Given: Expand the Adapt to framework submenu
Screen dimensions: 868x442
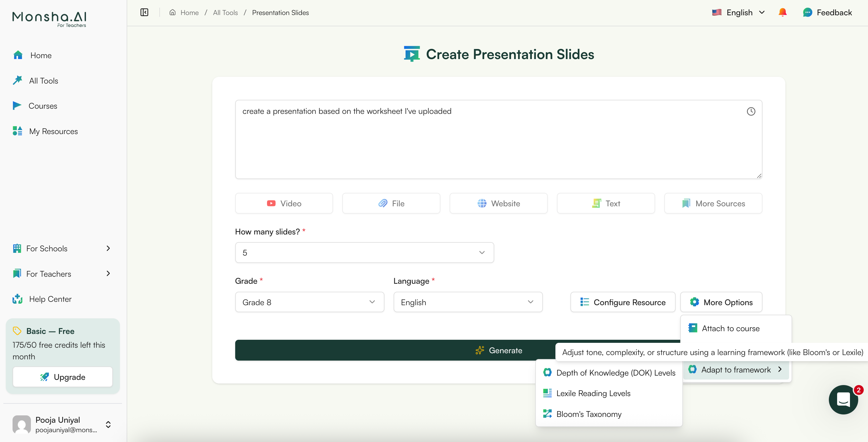Looking at the screenshot, I should pyautogui.click(x=736, y=369).
